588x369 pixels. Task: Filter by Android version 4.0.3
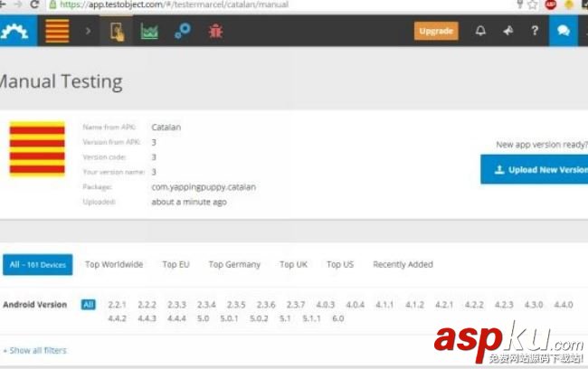tap(325, 305)
